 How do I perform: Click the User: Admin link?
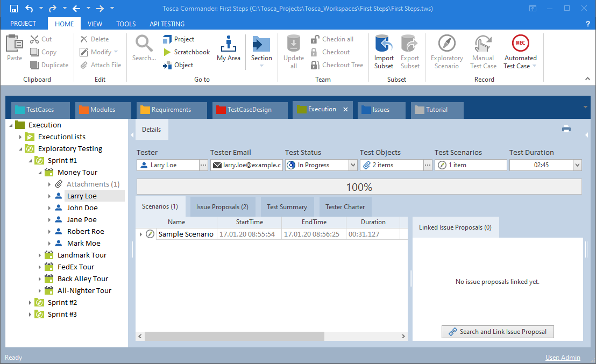click(x=563, y=358)
